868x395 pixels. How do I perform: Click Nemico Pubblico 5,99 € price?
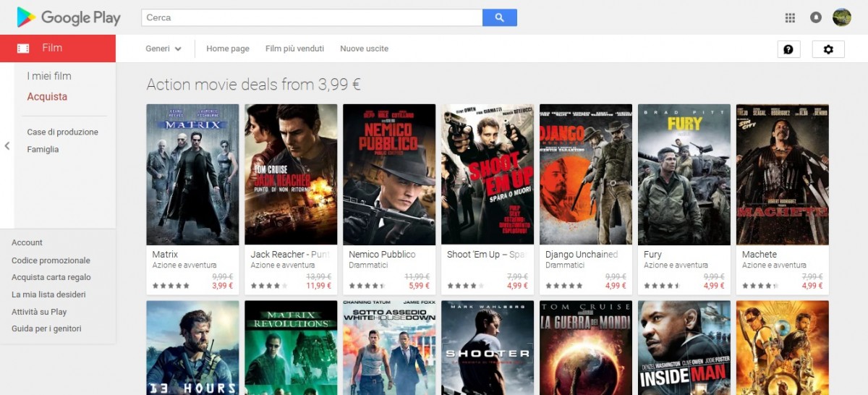click(x=419, y=286)
